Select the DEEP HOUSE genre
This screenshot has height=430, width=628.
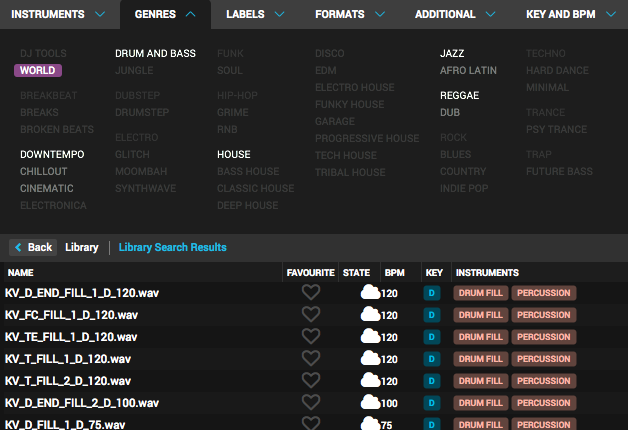click(248, 205)
